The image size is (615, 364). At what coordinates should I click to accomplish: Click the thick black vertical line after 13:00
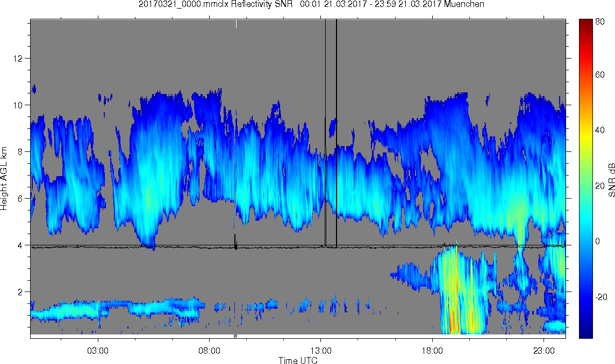click(337, 133)
